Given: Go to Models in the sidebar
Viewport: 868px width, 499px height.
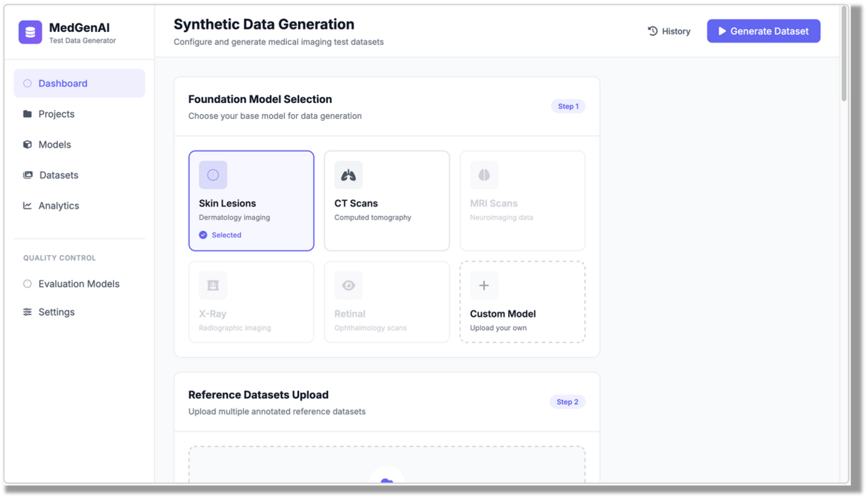Looking at the screenshot, I should click(55, 145).
